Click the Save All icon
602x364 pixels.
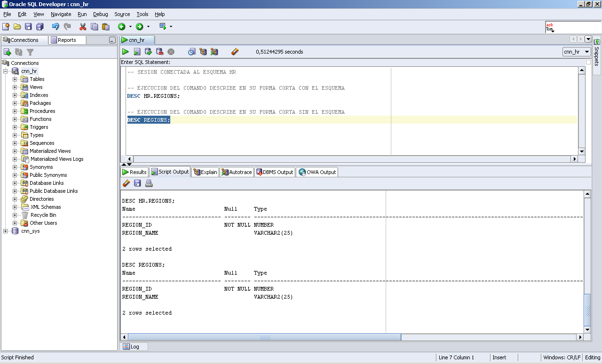click(40, 27)
